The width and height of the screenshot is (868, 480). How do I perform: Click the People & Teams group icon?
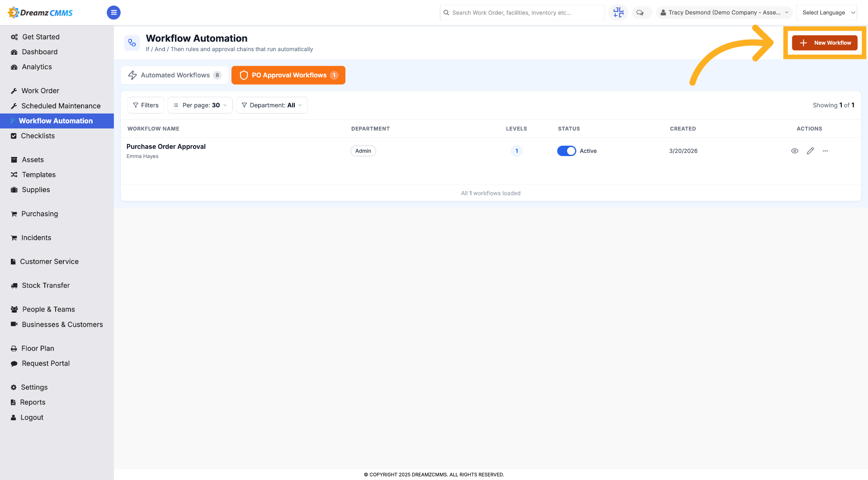pyautogui.click(x=14, y=309)
